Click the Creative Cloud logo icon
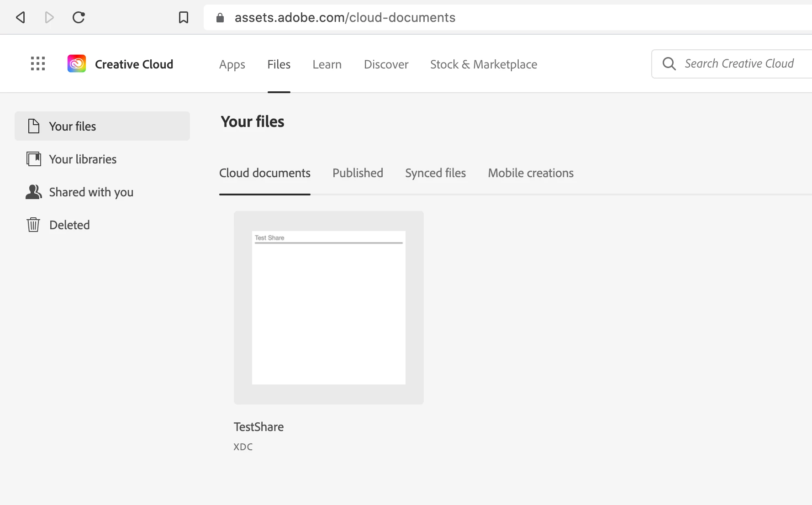Image resolution: width=812 pixels, height=505 pixels. pos(77,63)
